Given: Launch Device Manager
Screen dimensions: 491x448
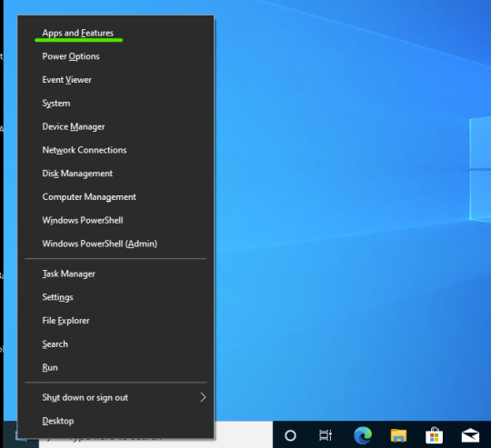Looking at the screenshot, I should coord(115,126).
